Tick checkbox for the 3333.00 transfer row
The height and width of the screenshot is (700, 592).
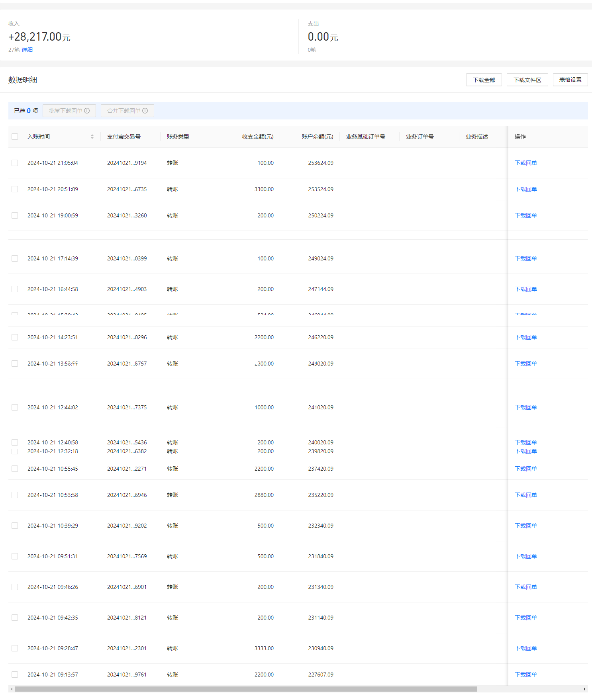click(15, 648)
